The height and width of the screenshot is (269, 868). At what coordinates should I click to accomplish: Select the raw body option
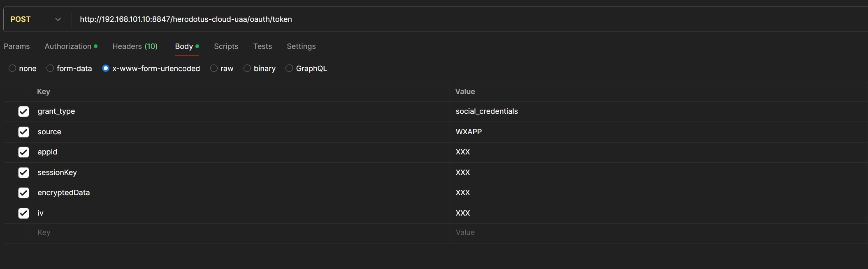214,69
